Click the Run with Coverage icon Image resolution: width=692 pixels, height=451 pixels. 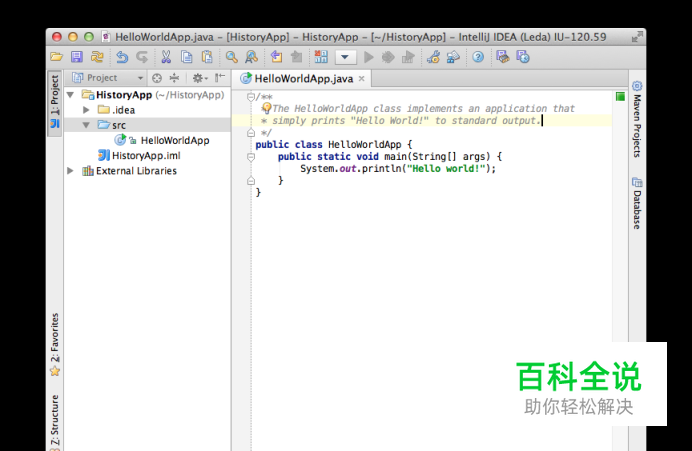click(x=408, y=57)
